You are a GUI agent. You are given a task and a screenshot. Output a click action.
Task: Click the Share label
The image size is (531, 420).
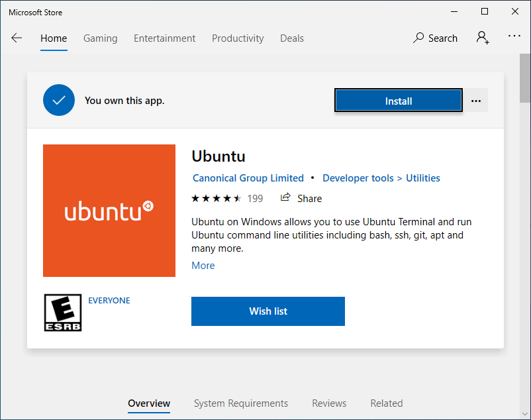(x=309, y=199)
